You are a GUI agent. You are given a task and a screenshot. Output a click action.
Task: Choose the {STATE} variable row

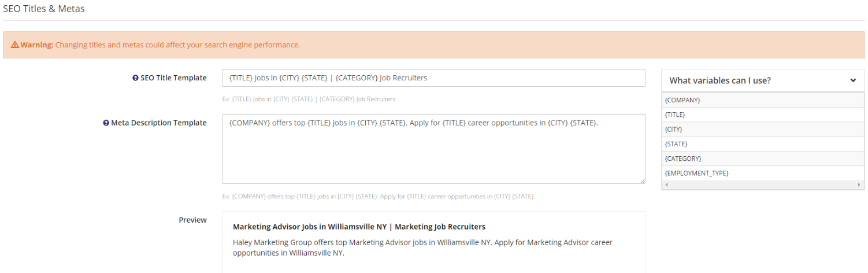tap(763, 144)
